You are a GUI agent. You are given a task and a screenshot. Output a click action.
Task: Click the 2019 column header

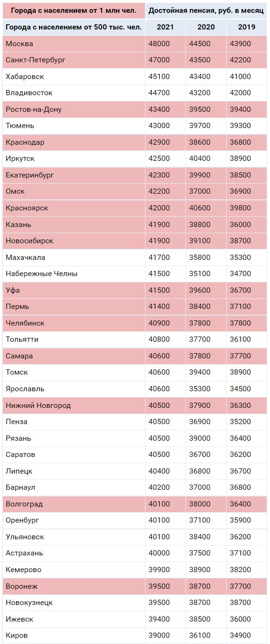coord(247,27)
